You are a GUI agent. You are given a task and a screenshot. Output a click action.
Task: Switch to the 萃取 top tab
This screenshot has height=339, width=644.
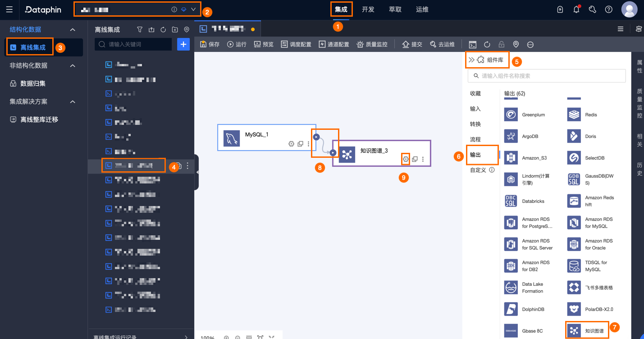395,9
